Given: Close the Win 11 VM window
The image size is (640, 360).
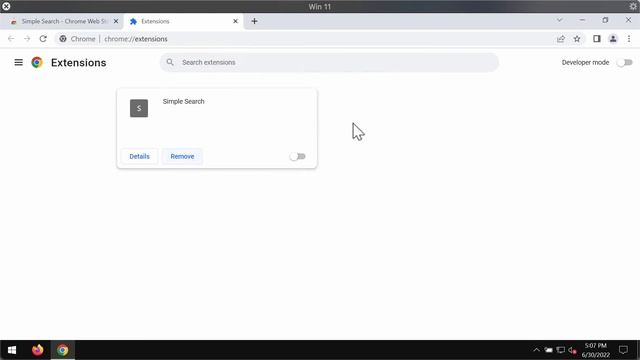Looking at the screenshot, I should [x=6, y=7].
